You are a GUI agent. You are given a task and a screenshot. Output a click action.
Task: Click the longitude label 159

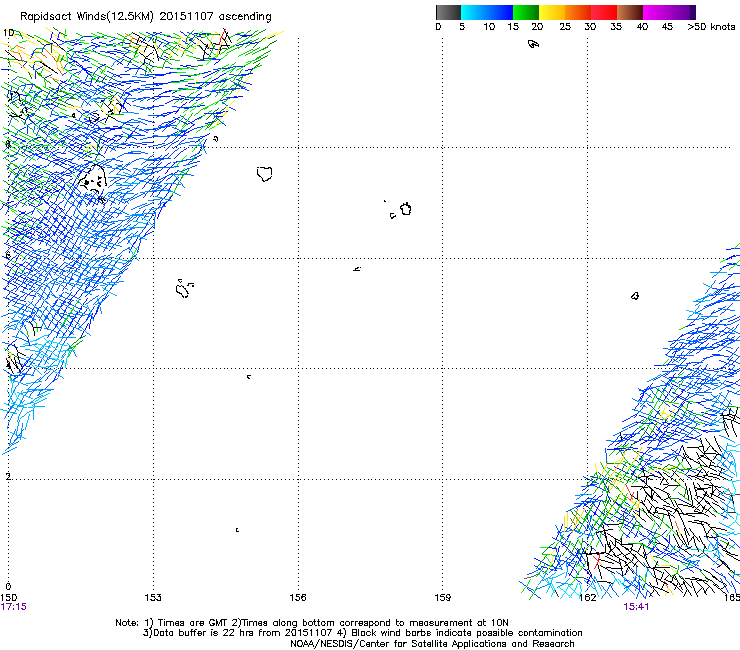tap(443, 598)
